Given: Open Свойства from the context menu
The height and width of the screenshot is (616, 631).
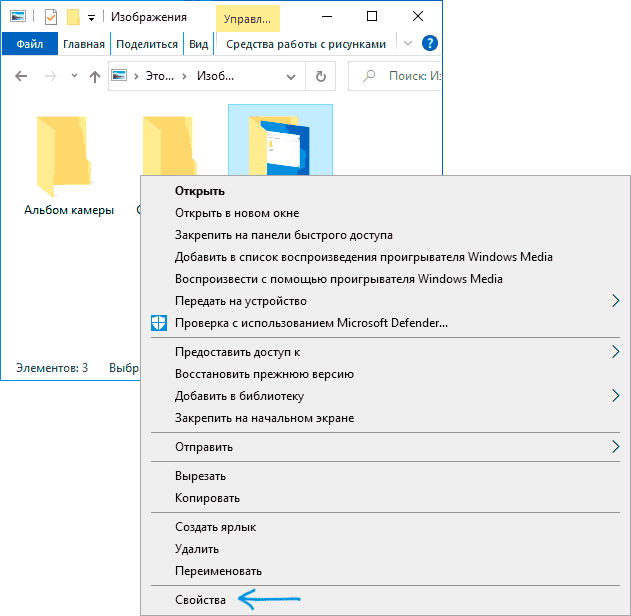Looking at the screenshot, I should tap(386, 600).
